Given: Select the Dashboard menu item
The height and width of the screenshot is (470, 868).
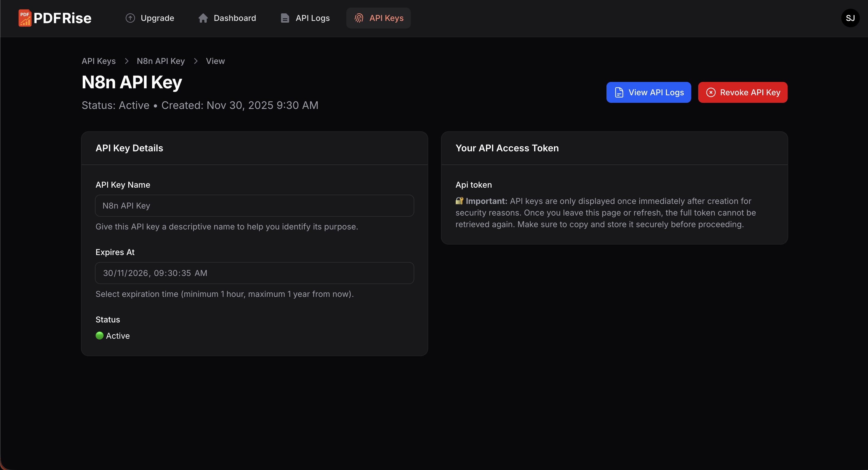Looking at the screenshot, I should click(227, 18).
